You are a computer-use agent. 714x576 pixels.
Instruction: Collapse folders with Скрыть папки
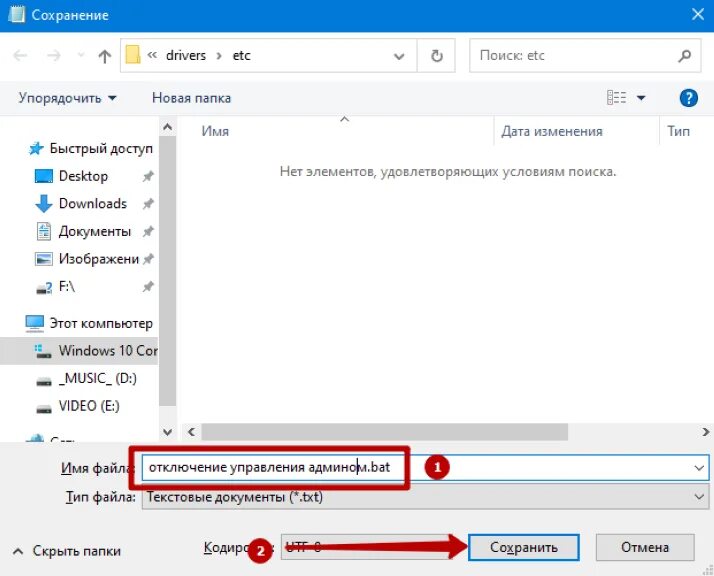67,551
